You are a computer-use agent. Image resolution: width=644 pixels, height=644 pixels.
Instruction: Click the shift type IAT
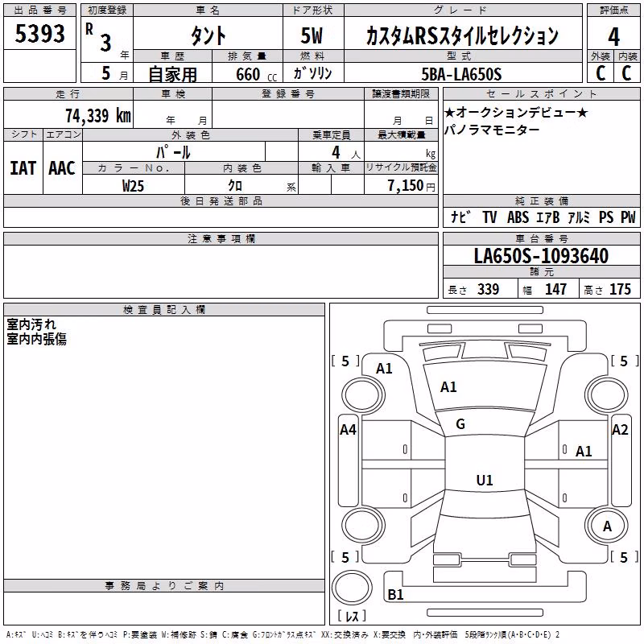[x=23, y=168]
